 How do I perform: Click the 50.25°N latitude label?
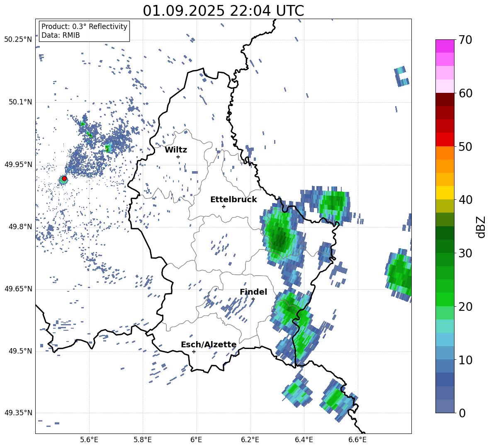point(18,40)
